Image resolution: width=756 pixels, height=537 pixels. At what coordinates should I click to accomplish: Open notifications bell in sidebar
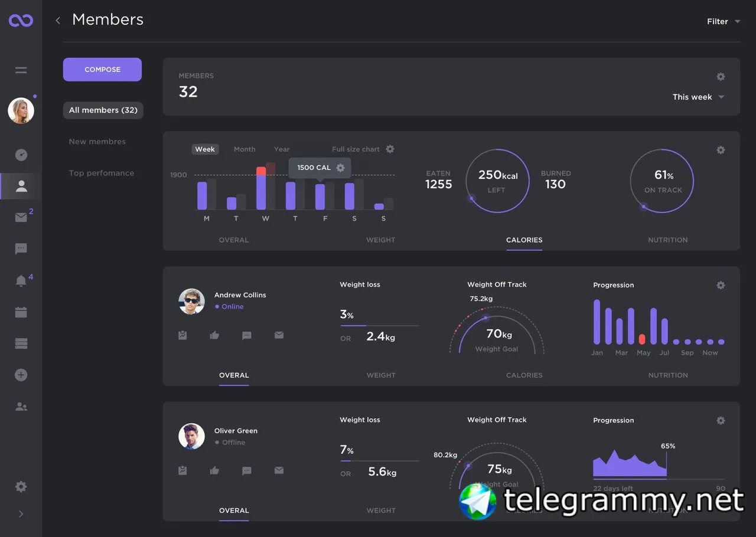click(x=21, y=281)
